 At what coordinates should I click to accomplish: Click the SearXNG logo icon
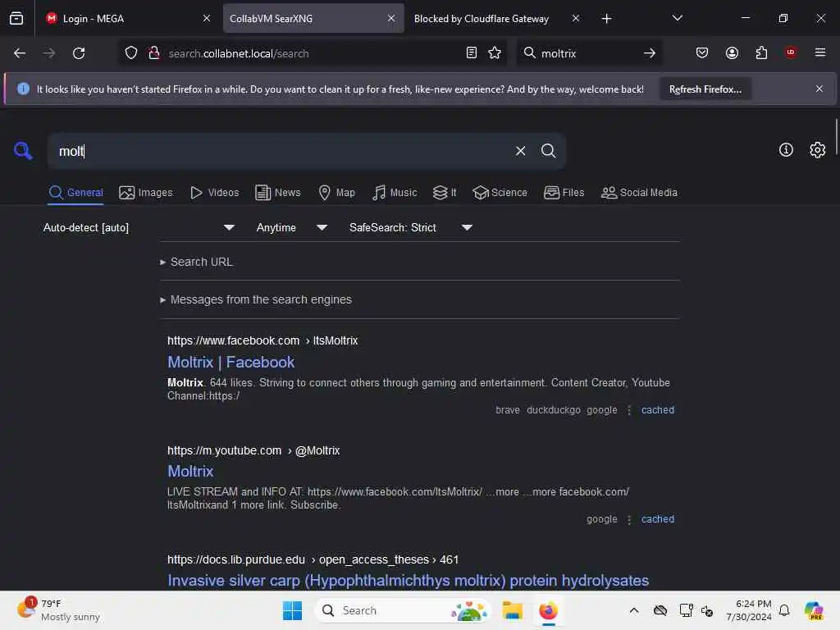pyautogui.click(x=23, y=151)
